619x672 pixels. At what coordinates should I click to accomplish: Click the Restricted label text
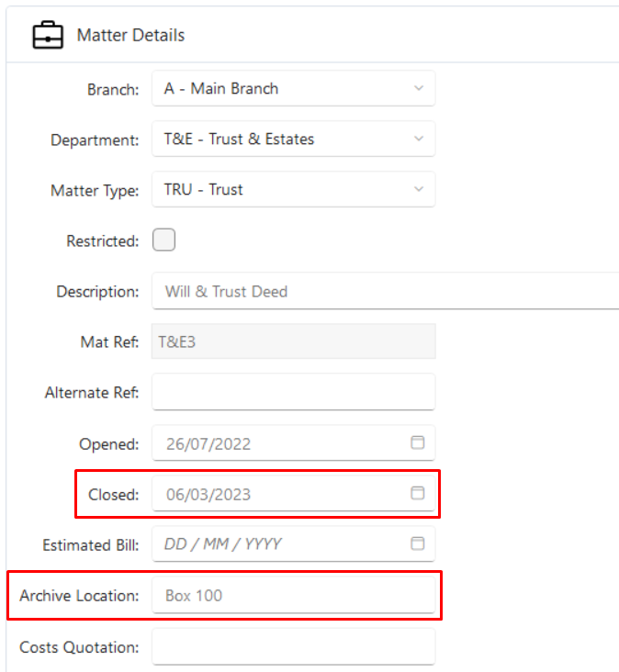pos(103,241)
